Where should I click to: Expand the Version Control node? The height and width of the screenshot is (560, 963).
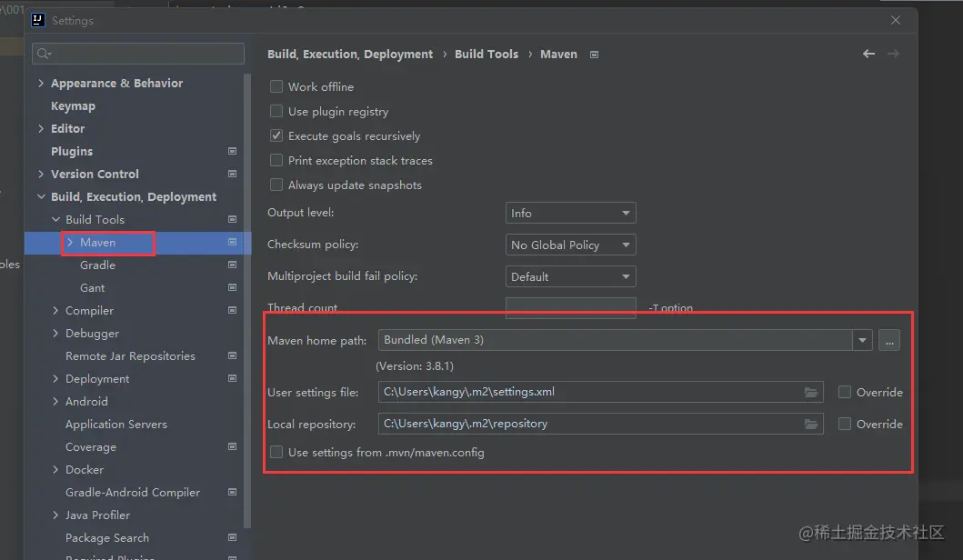pyautogui.click(x=41, y=174)
